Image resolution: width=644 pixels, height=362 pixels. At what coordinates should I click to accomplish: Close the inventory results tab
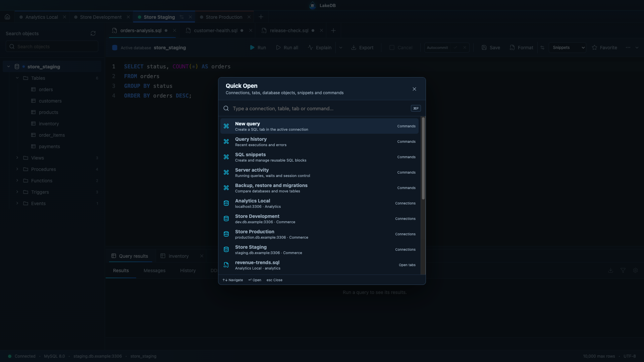tap(202, 256)
